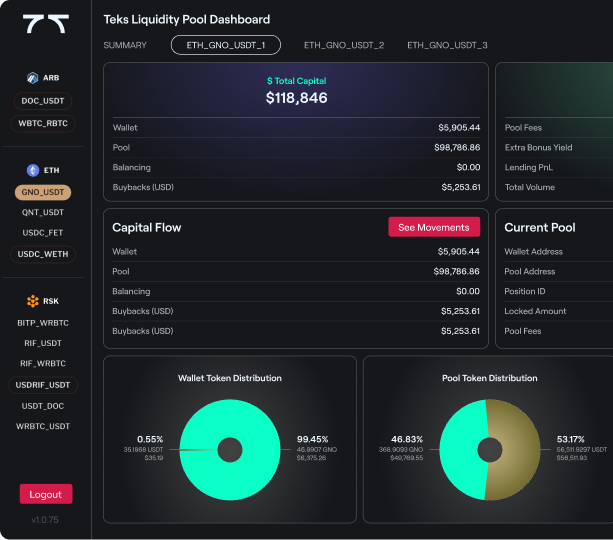The height and width of the screenshot is (540, 613).
Task: Select the active ETH_GNO_USDT_1 tab
Action: click(x=226, y=45)
